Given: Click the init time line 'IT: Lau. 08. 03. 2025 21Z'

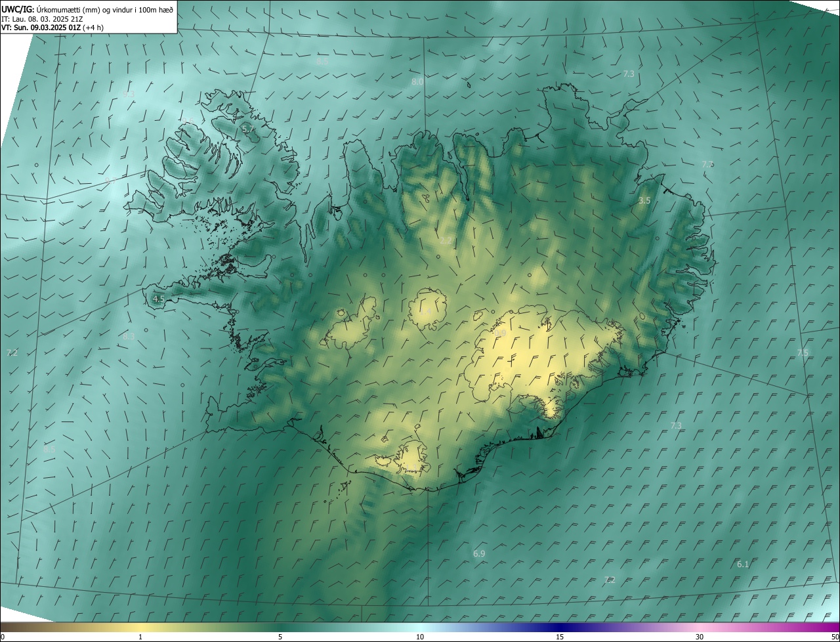Looking at the screenshot, I should pyautogui.click(x=42, y=18).
